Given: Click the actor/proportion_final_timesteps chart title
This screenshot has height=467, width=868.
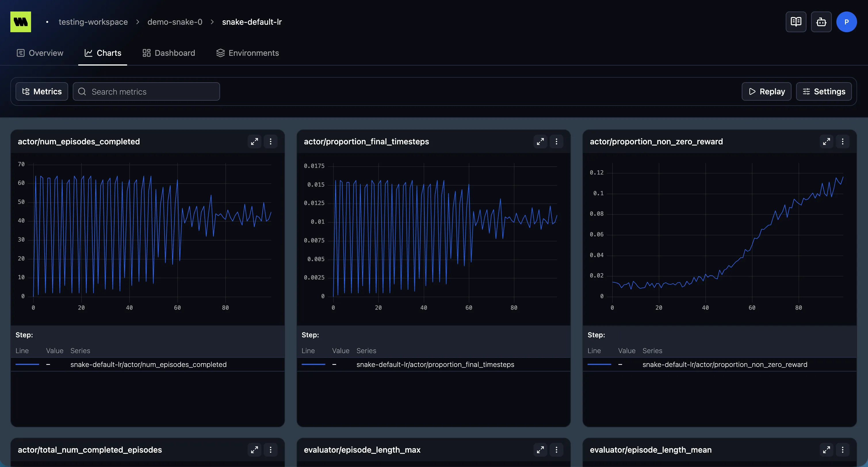Looking at the screenshot, I should coord(366,141).
